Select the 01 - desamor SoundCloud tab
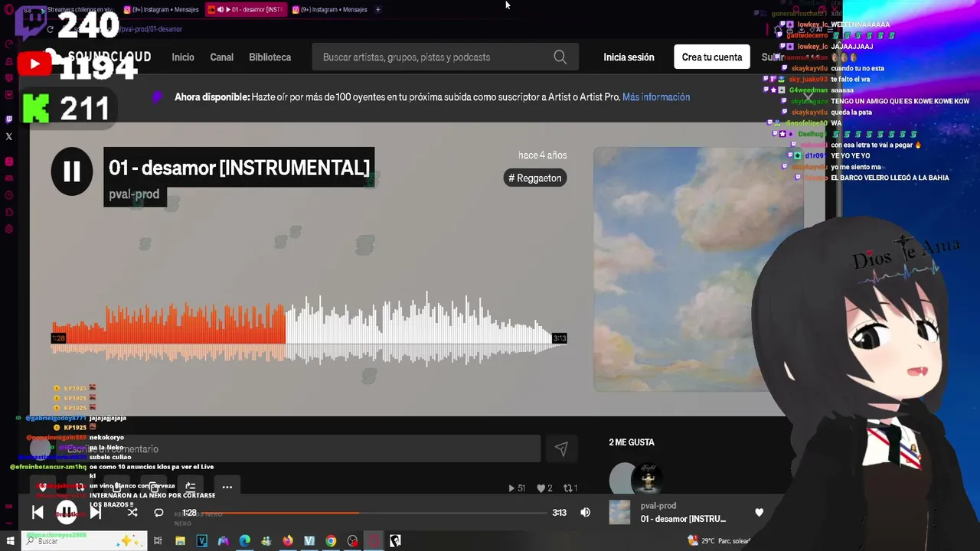 click(247, 10)
